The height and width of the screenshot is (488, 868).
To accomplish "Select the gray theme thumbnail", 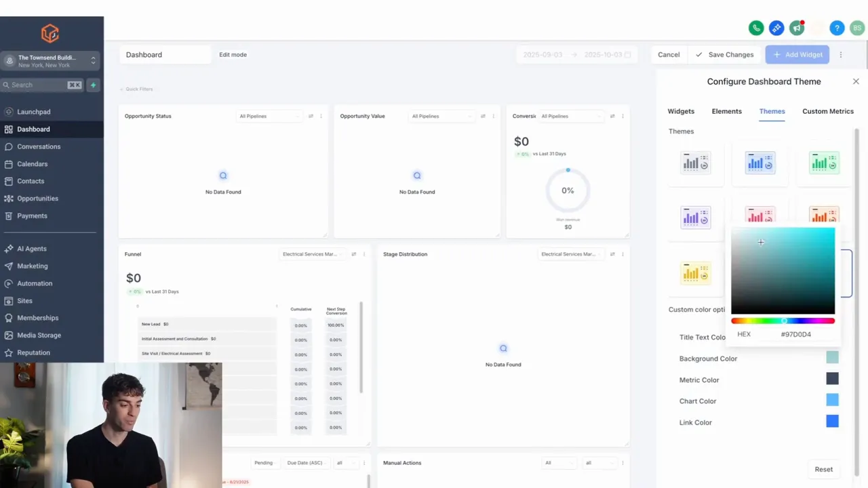I will 696,163.
